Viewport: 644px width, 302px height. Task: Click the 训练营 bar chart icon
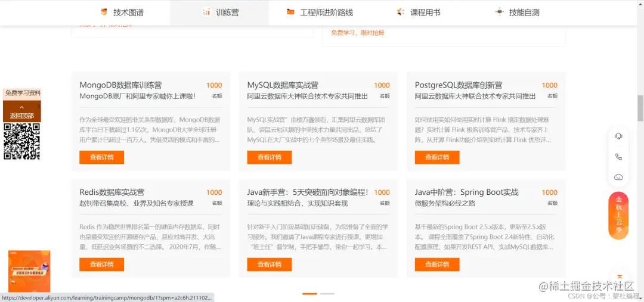(x=206, y=13)
